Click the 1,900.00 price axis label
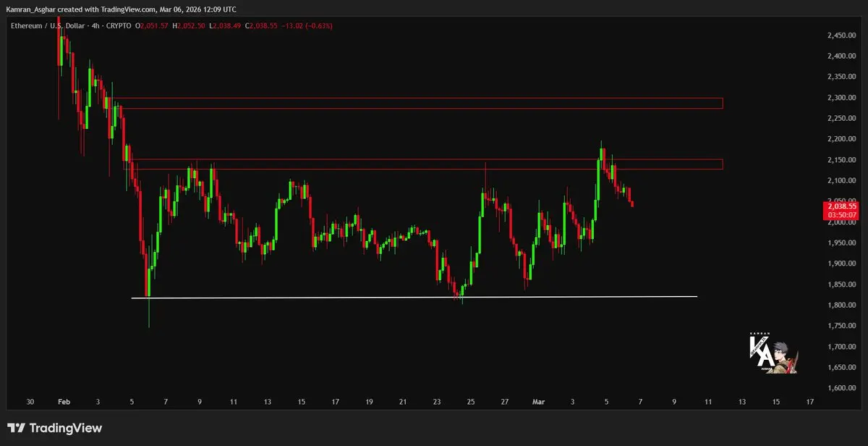The height and width of the screenshot is (446, 868). click(x=841, y=264)
